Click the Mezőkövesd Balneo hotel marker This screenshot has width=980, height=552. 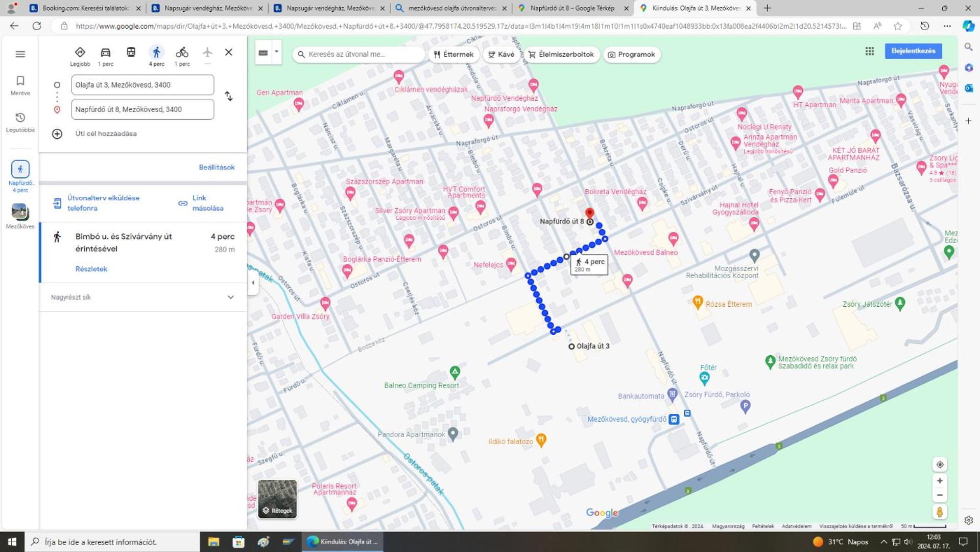click(673, 238)
